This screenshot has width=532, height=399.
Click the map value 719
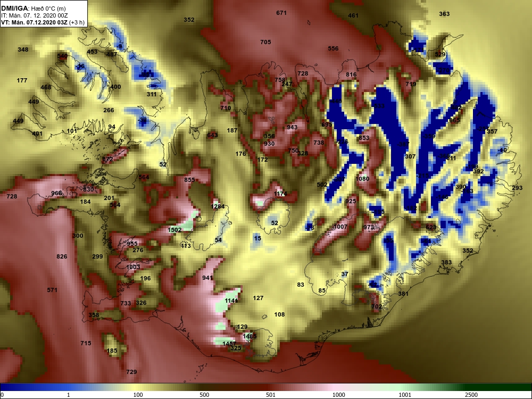411,84
